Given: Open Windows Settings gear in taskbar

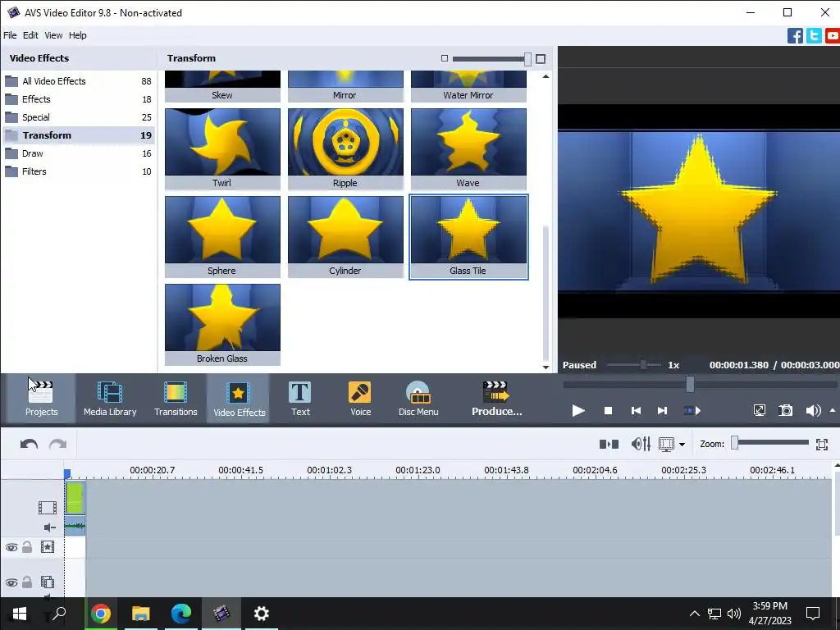Looking at the screenshot, I should 262,614.
